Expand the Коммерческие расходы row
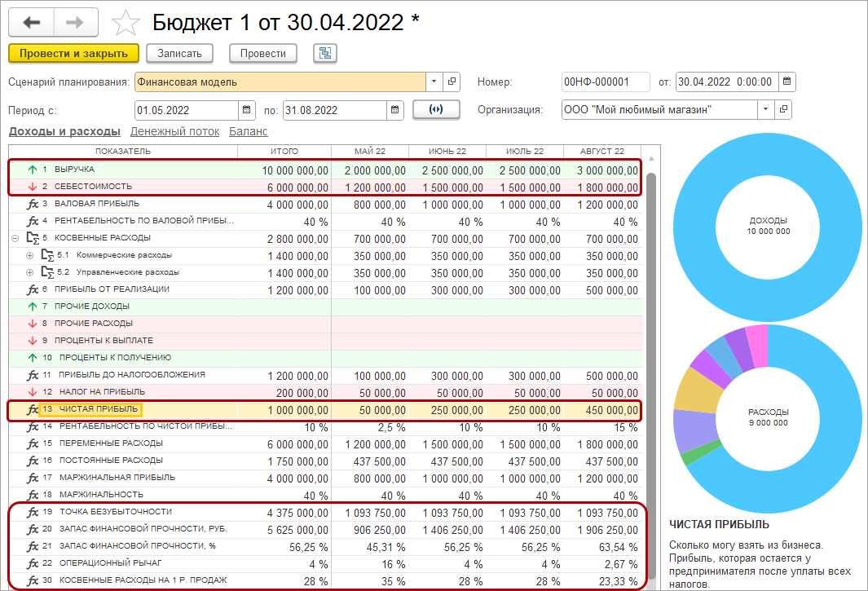Viewport: 868px width, 591px height. click(30, 255)
